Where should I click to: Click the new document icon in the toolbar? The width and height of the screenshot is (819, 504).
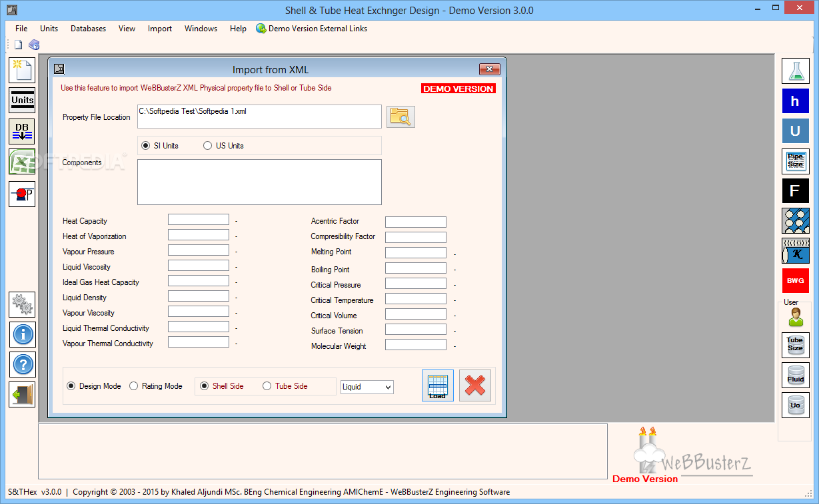tap(19, 45)
